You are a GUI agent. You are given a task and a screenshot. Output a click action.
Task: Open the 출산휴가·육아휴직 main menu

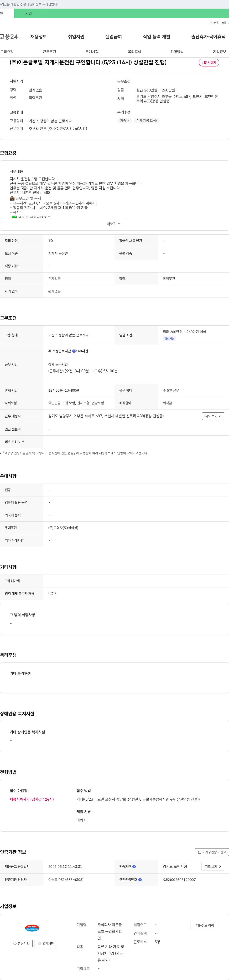(208, 36)
